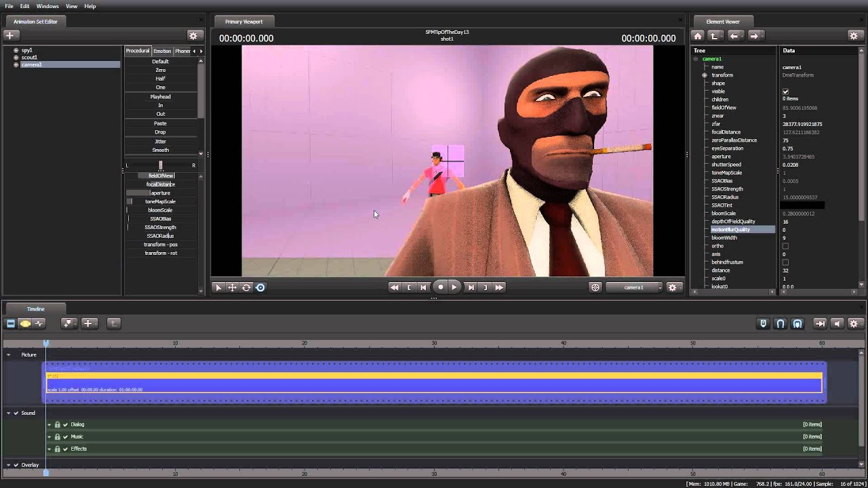This screenshot has width=868, height=488.
Task: Collapse the Dialog track arrow
Action: (50, 424)
